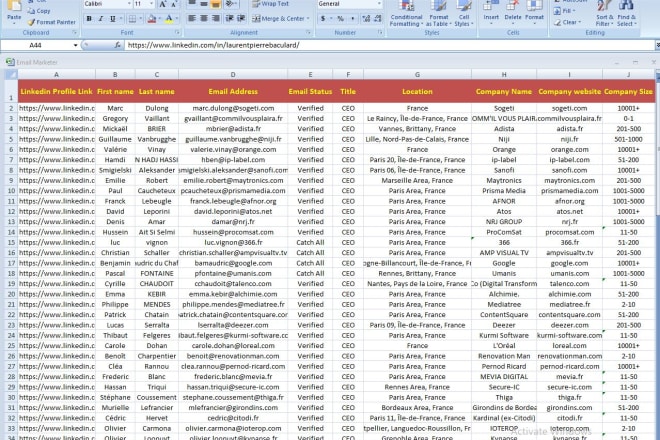Open the Merge & Center dropdown arrow

pyautogui.click(x=308, y=19)
